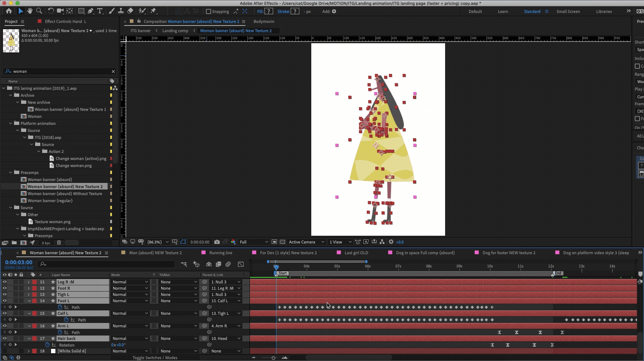This screenshot has height=361, width=644.
Task: Expand the Leg R :M layer properties
Action: click(x=29, y=282)
